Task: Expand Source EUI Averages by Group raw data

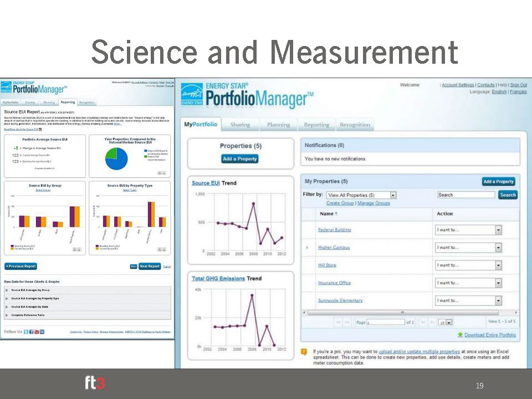Action: [7, 290]
